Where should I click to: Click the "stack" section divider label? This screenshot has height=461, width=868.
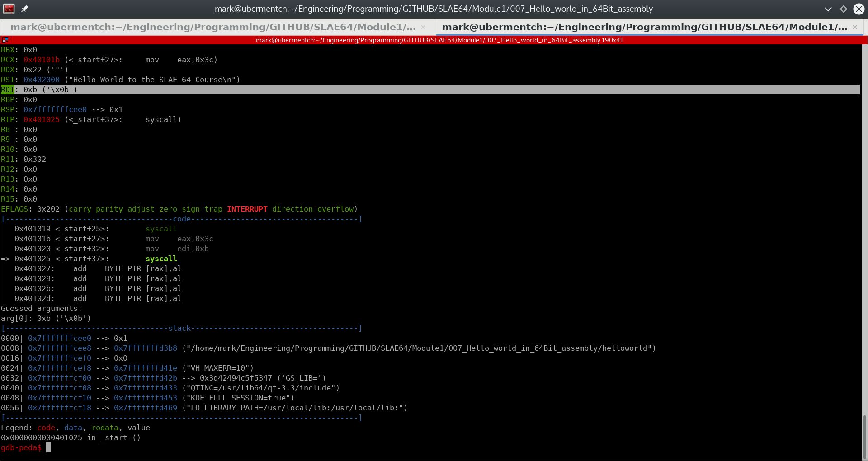pos(179,328)
